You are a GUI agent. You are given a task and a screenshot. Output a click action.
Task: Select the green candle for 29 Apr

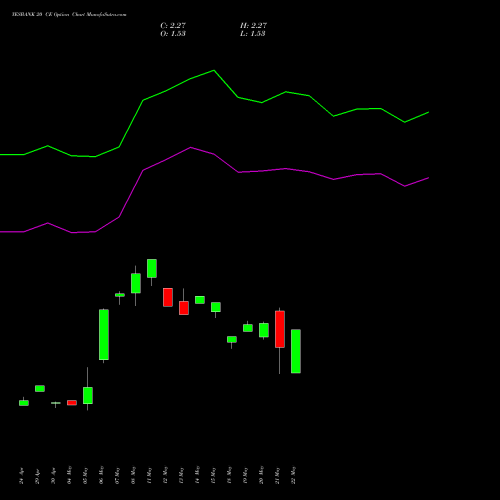point(40,388)
